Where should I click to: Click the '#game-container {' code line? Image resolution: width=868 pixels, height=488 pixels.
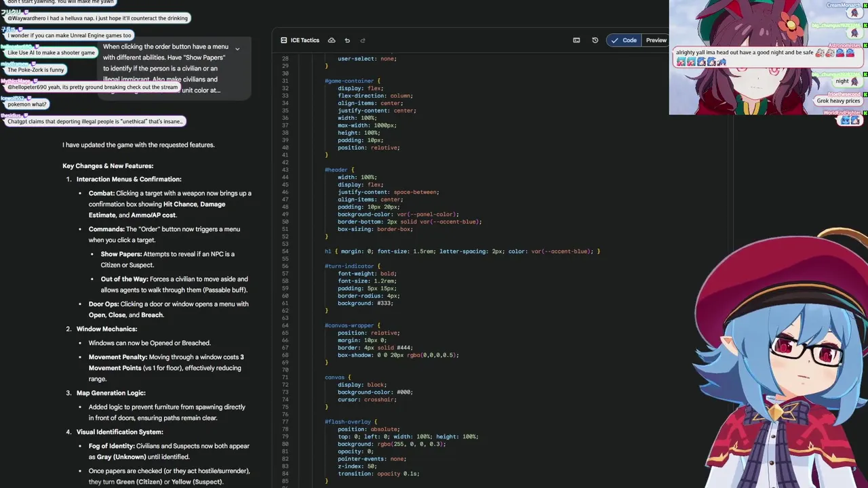[x=353, y=81]
